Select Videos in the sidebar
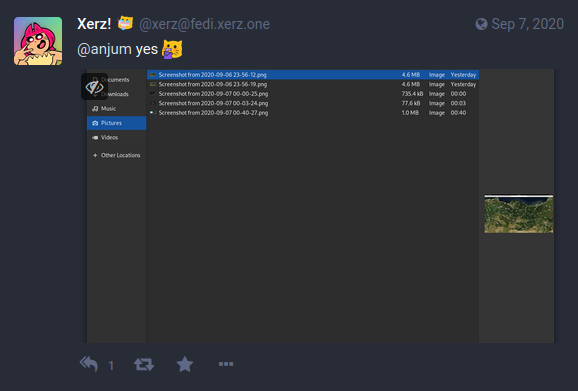Screen dimensions: 578x391 coord(116,137)
